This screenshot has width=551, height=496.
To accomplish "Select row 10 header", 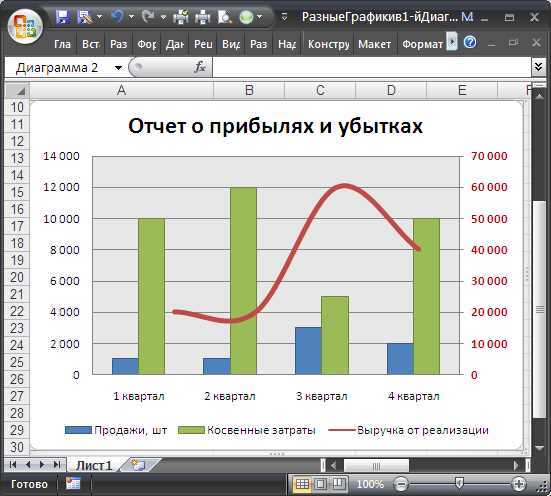I will [17, 107].
